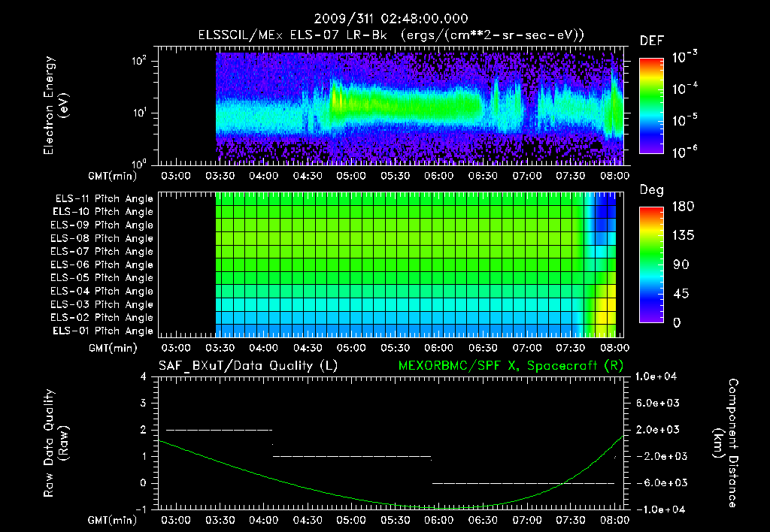
Task: Select the ELS-08 Pitch Angle row label
Action: 102,238
